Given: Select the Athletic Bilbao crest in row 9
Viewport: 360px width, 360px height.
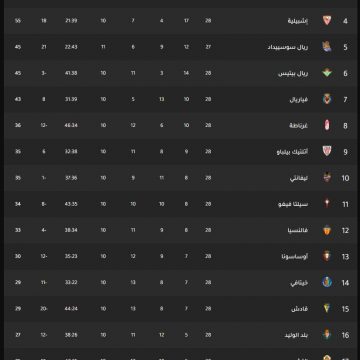Looking at the screenshot, I should 327,151.
